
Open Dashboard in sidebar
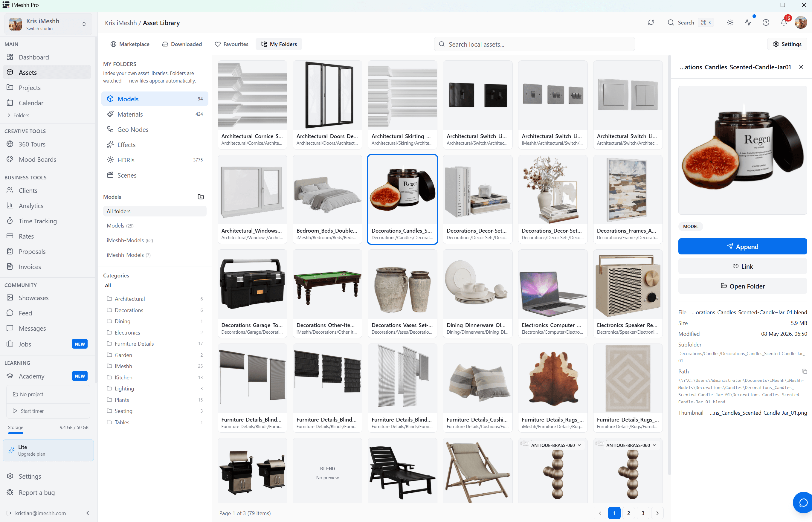(47, 57)
